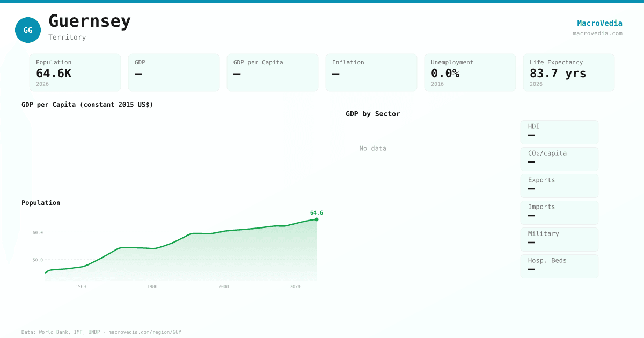Select the GDP stat card
The height and width of the screenshot is (338, 644).
(174, 72)
